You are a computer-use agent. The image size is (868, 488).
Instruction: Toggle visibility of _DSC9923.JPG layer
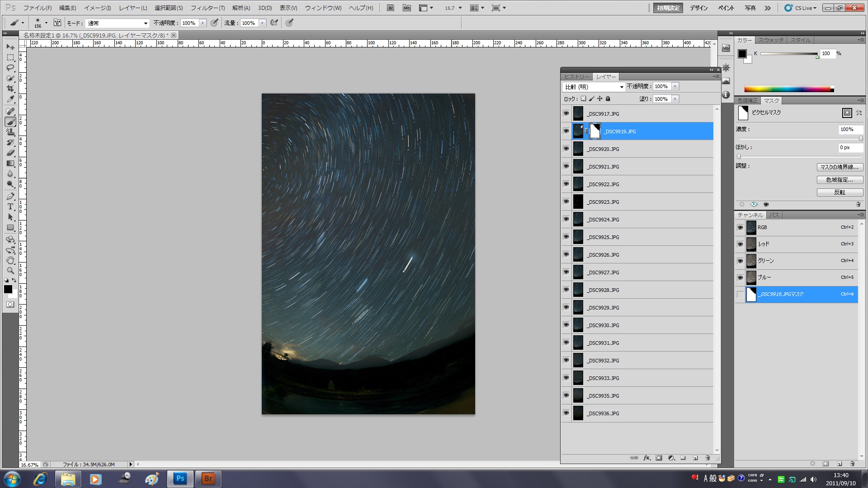(566, 202)
